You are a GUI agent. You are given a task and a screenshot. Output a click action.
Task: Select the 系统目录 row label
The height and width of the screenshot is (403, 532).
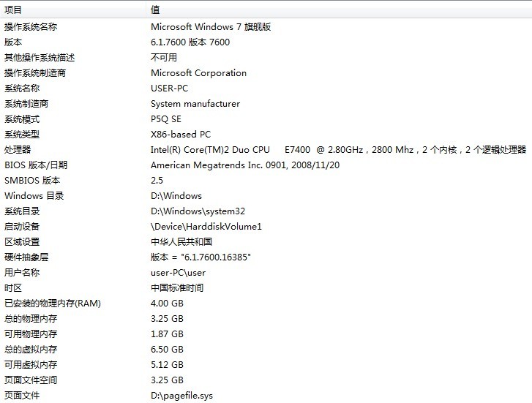(x=22, y=211)
